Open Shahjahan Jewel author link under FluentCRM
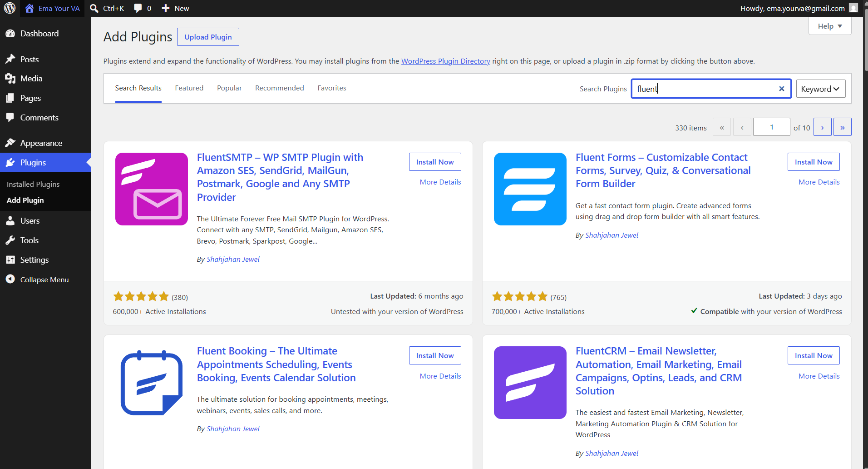This screenshot has height=469, width=868. pos(612,453)
